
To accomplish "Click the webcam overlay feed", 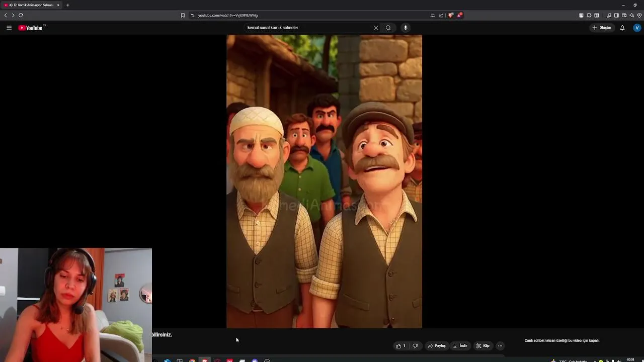I will 76,305.
